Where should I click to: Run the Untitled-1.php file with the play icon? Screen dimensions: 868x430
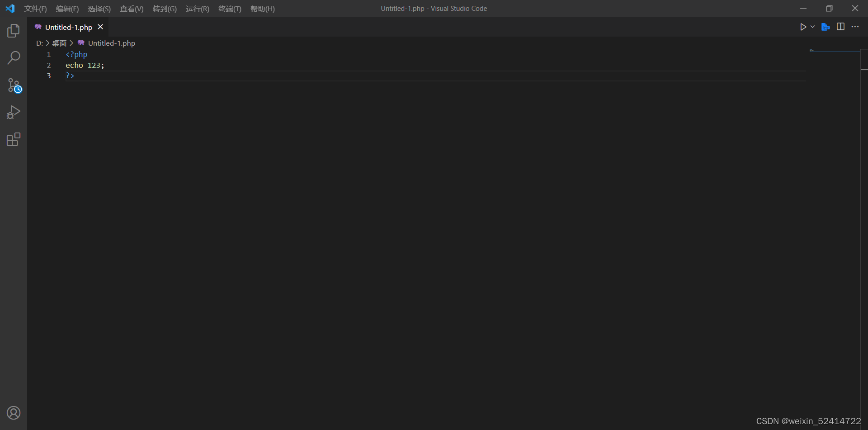[803, 27]
